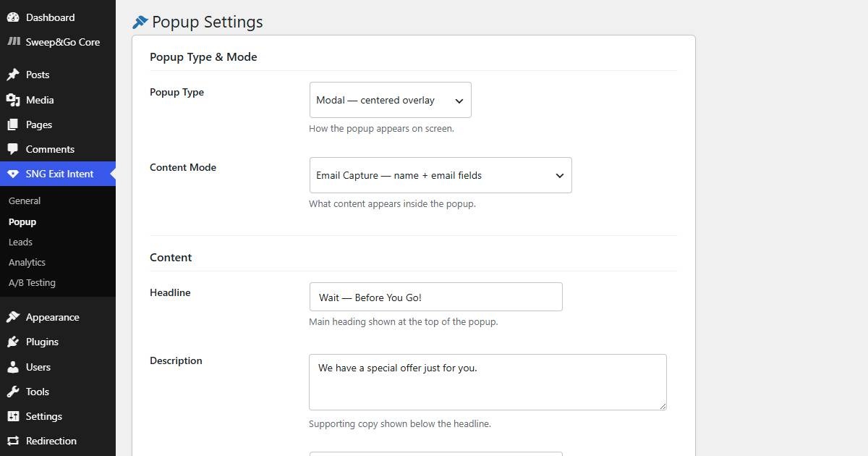Open the Leads submenu link
Image resolution: width=868 pixels, height=456 pixels.
click(x=20, y=242)
